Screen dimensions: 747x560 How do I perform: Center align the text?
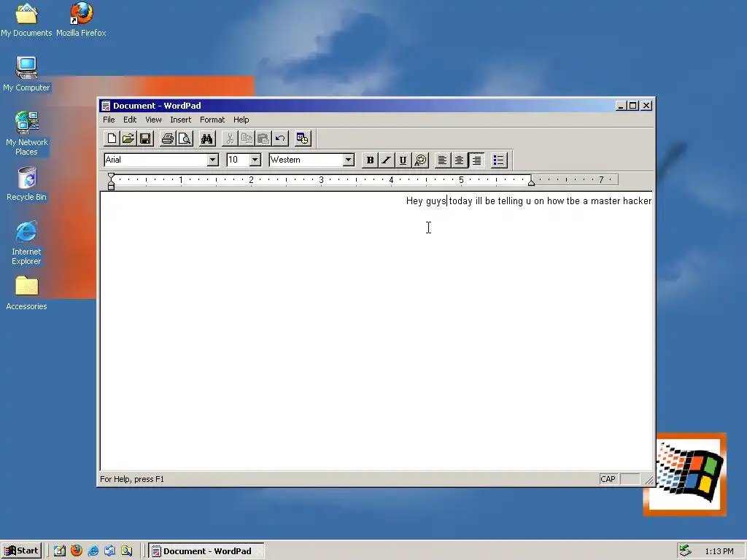(460, 160)
